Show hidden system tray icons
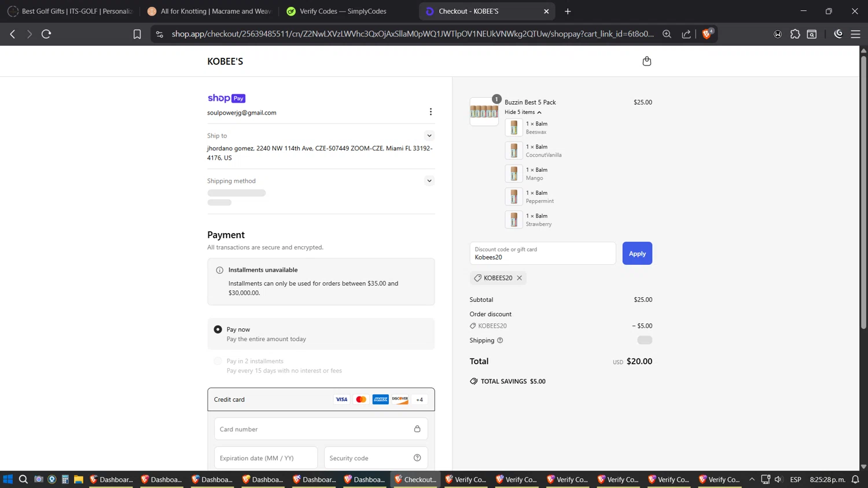Image resolution: width=868 pixels, height=488 pixels. click(x=752, y=479)
